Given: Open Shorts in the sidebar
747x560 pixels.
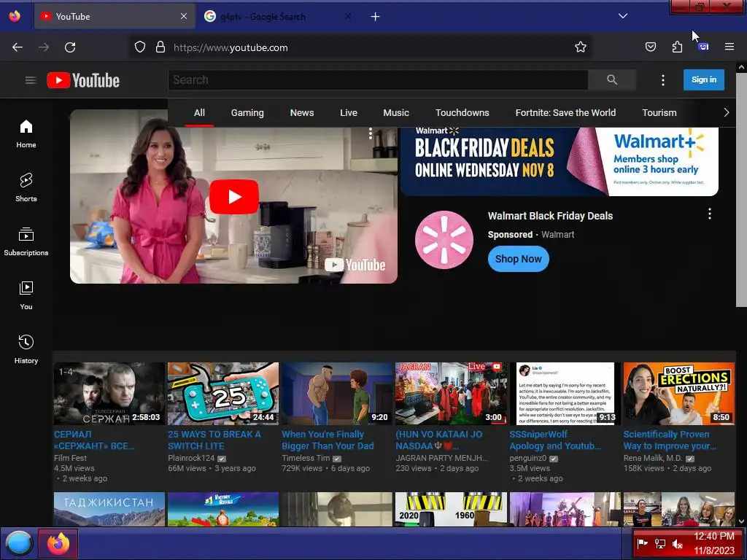Looking at the screenshot, I should pos(26,187).
